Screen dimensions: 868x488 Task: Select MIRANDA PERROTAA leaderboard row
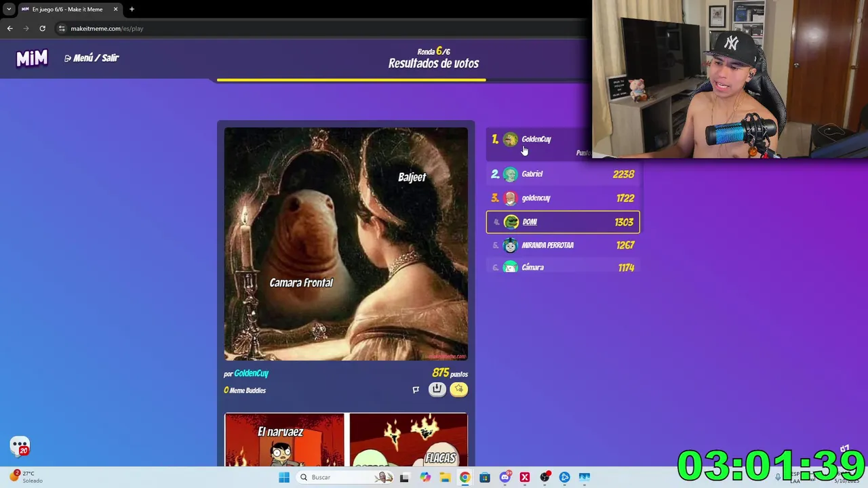coord(563,245)
